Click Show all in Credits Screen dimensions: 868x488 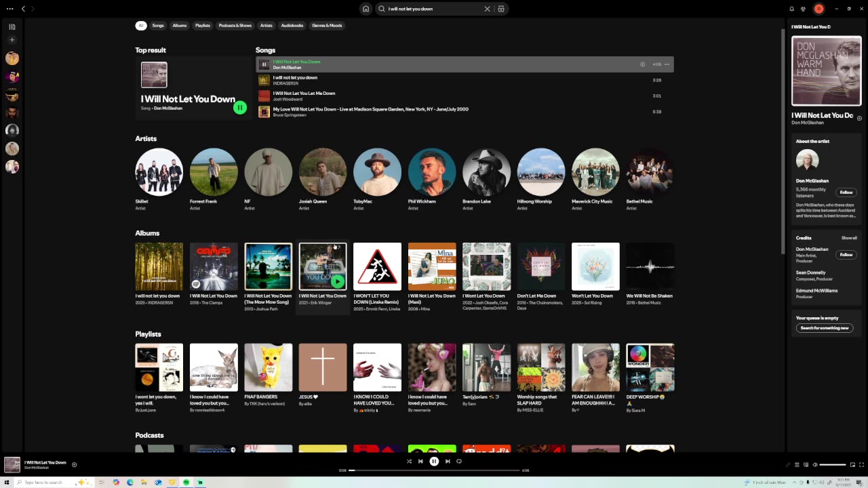(x=849, y=238)
